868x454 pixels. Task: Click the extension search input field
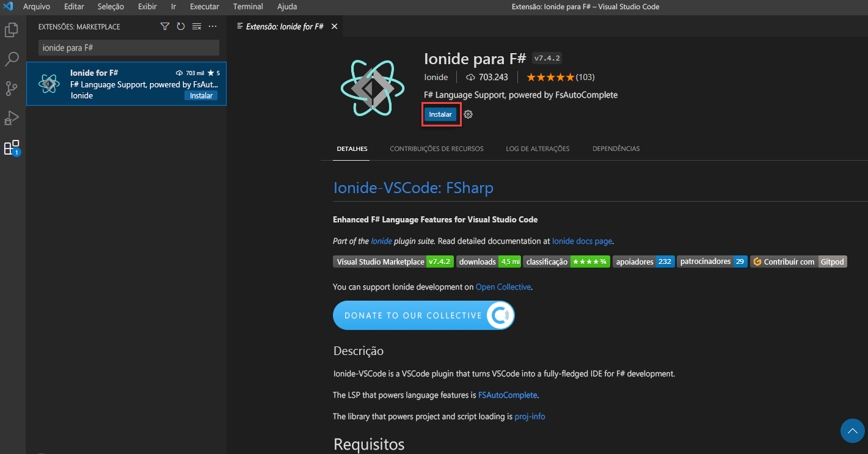click(x=128, y=47)
